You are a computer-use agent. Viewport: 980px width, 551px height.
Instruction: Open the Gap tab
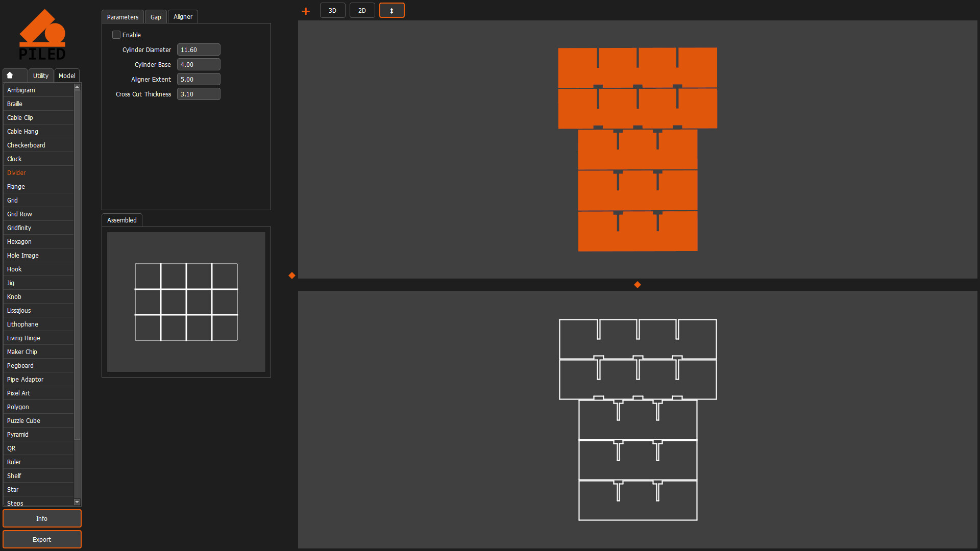tap(156, 17)
